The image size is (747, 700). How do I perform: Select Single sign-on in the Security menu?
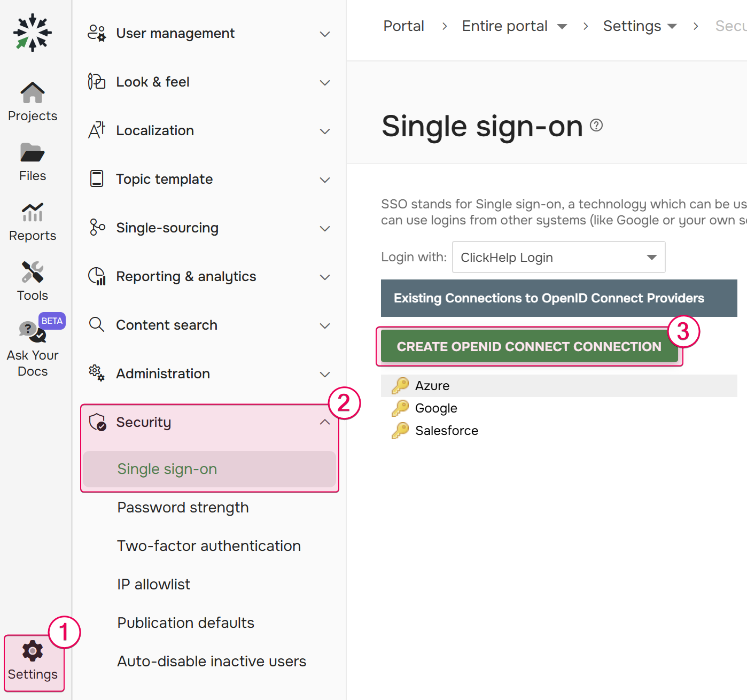167,469
